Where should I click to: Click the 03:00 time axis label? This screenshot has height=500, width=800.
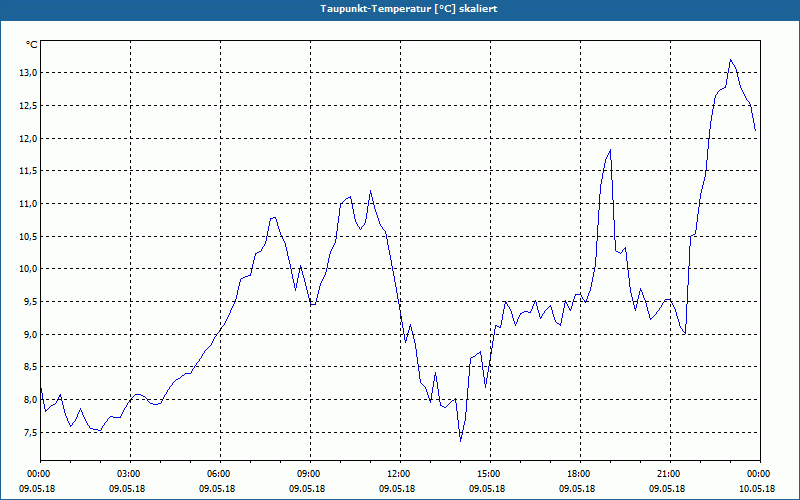click(x=130, y=474)
